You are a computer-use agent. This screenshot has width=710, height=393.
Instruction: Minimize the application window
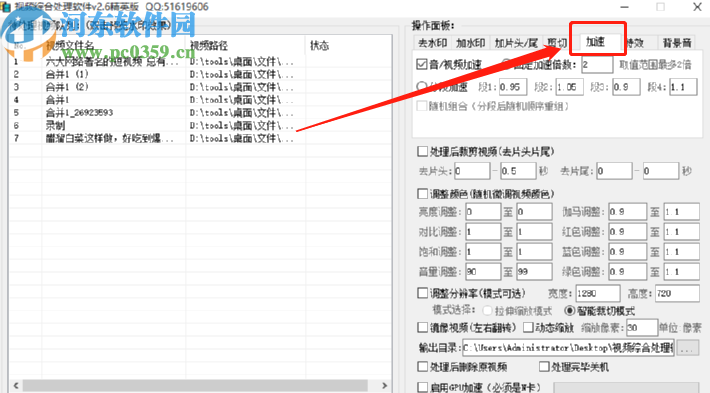click(x=624, y=7)
